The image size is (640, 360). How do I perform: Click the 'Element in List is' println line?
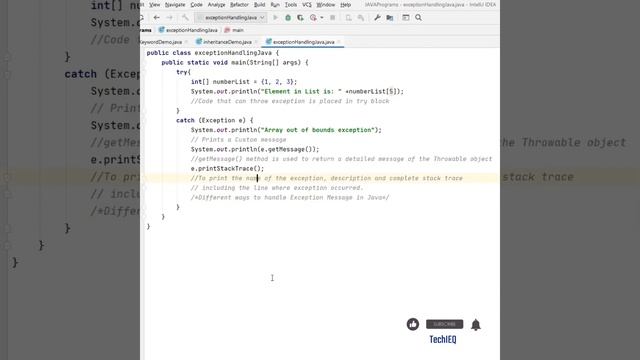297,91
